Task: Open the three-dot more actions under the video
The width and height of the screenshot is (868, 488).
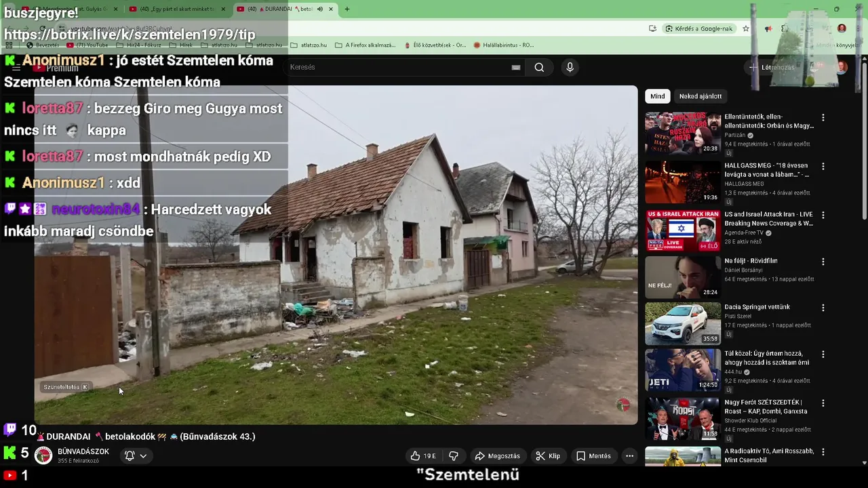Action: click(629, 456)
